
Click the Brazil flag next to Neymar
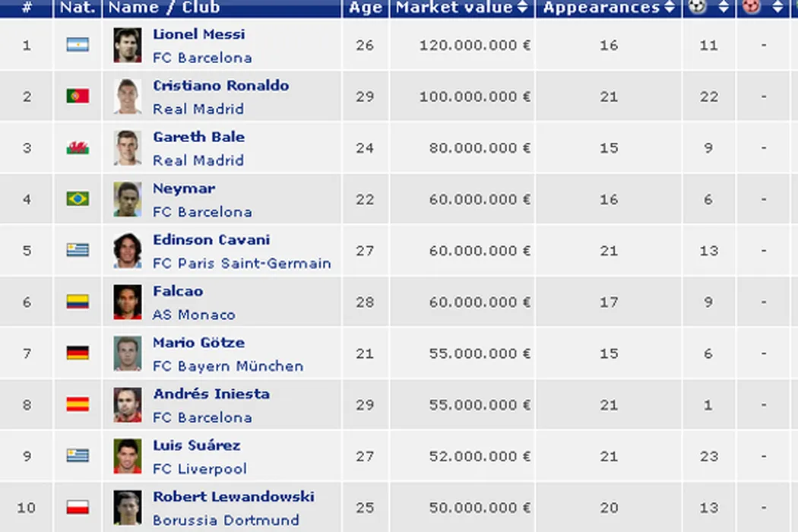tap(78, 199)
